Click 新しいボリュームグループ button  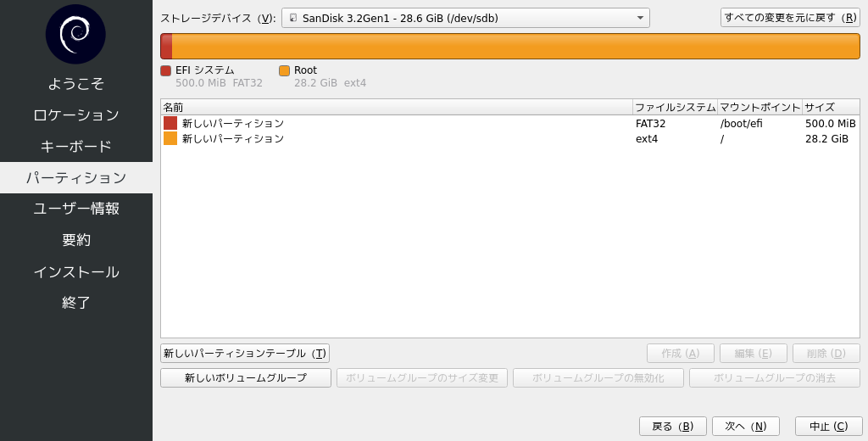coord(246,377)
